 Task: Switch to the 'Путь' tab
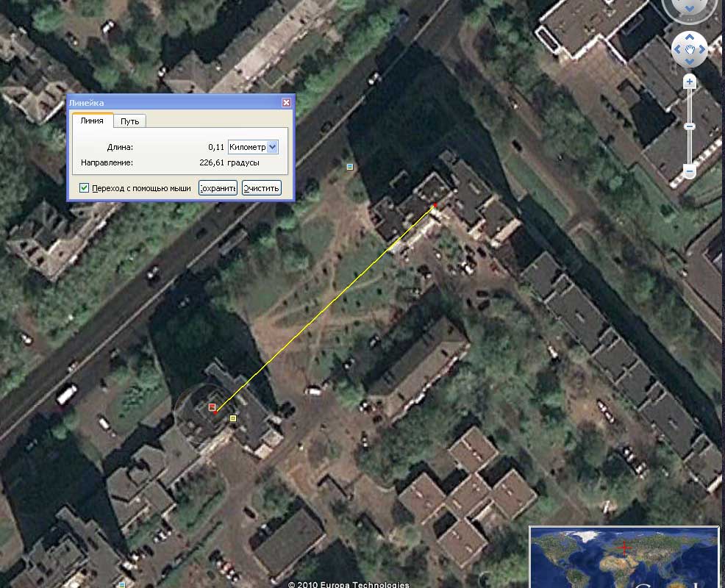pyautogui.click(x=130, y=121)
